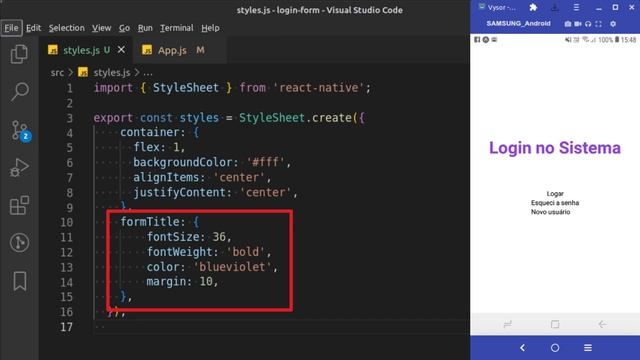Screen dimensions: 640x360
Task: Click the 'Login no Sistema' title on phone
Action: (x=555, y=148)
